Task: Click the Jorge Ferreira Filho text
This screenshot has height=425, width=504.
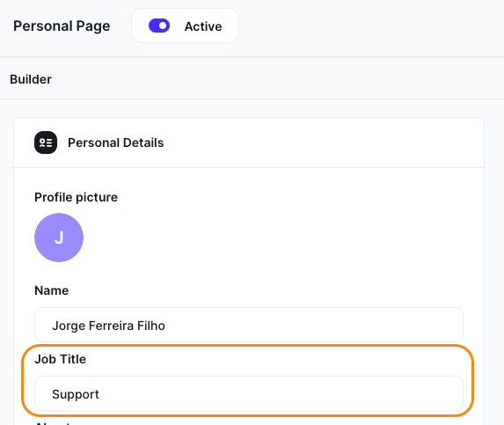Action: click(109, 326)
